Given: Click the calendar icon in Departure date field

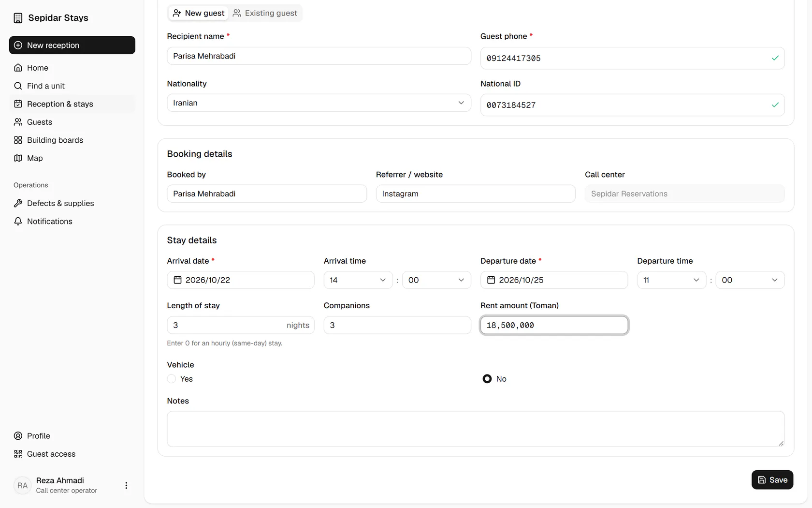Looking at the screenshot, I should tap(491, 280).
